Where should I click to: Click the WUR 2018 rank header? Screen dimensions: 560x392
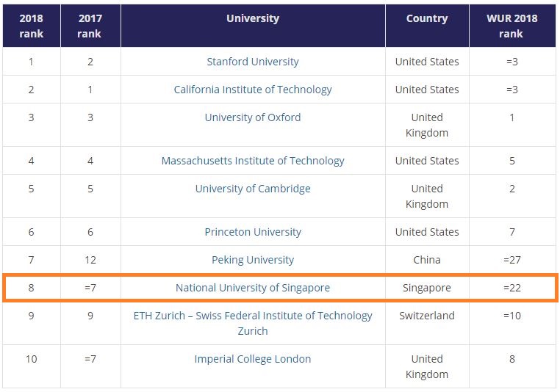[512, 26]
